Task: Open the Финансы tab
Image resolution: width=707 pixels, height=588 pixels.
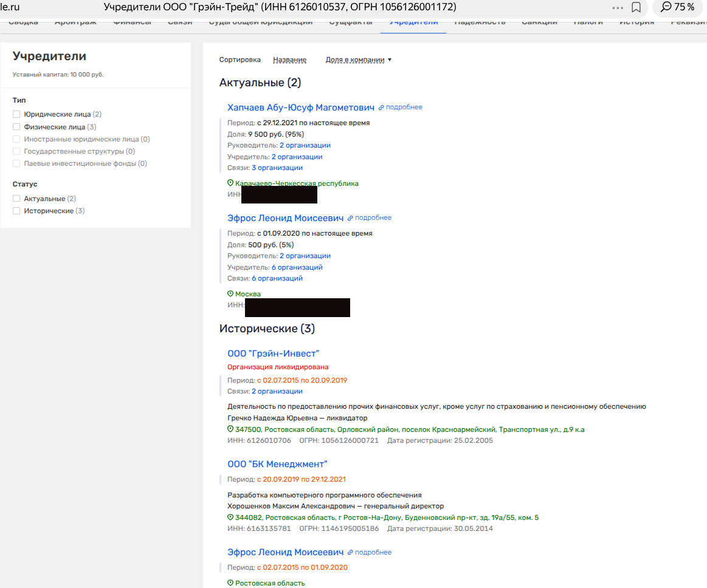Action: (x=132, y=22)
